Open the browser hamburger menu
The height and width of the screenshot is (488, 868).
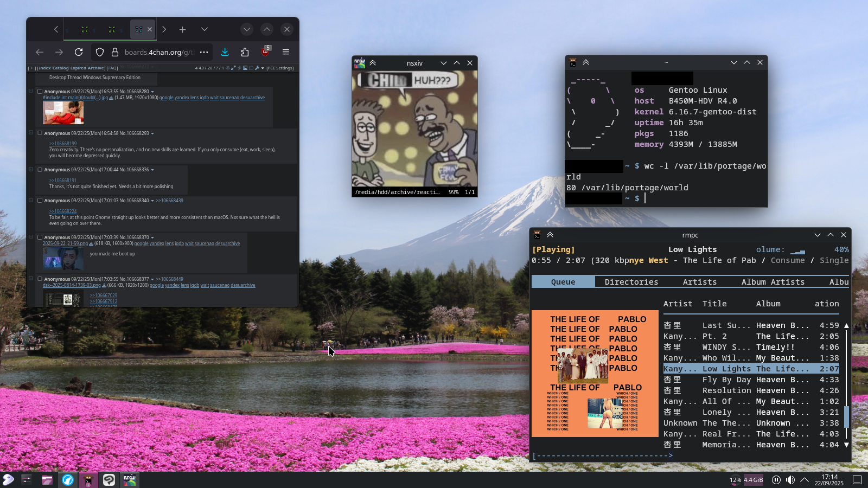[286, 52]
